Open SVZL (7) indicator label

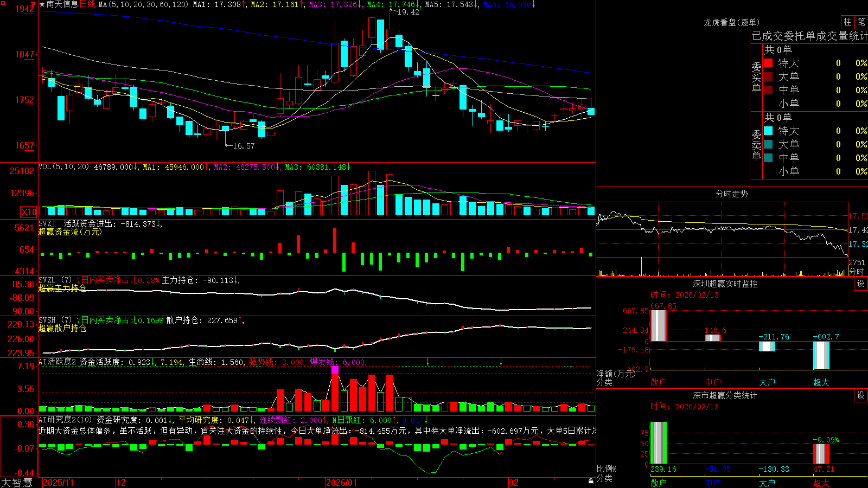click(x=55, y=280)
